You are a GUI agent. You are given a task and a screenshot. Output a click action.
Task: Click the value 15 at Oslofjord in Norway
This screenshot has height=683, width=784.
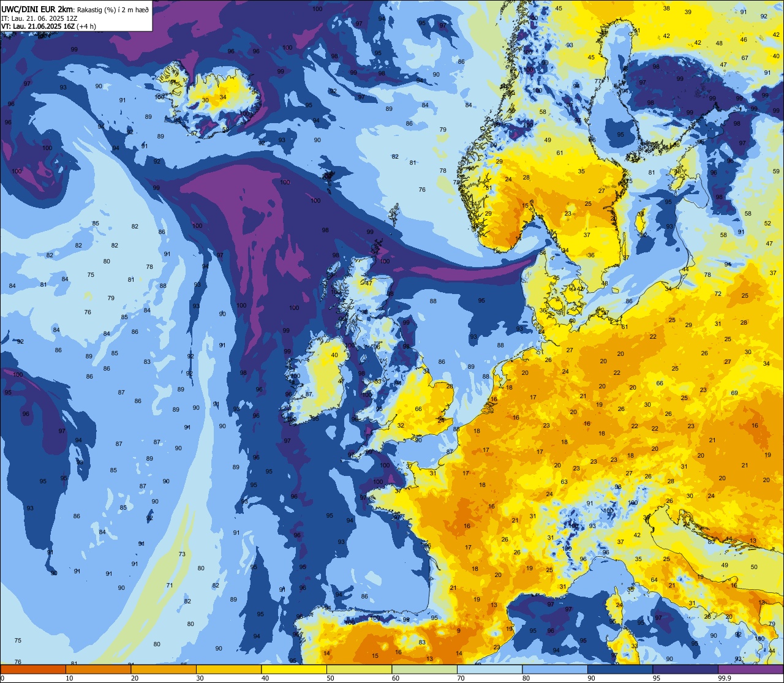[x=525, y=205]
